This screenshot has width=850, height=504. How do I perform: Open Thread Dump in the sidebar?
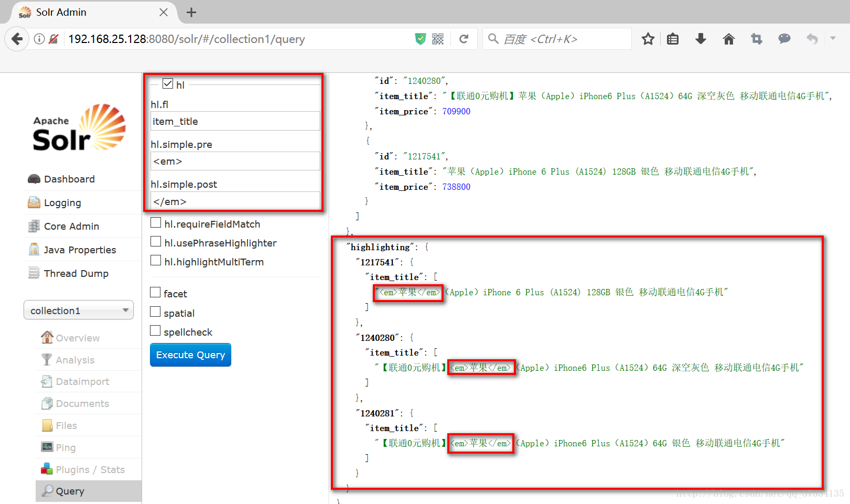click(76, 273)
